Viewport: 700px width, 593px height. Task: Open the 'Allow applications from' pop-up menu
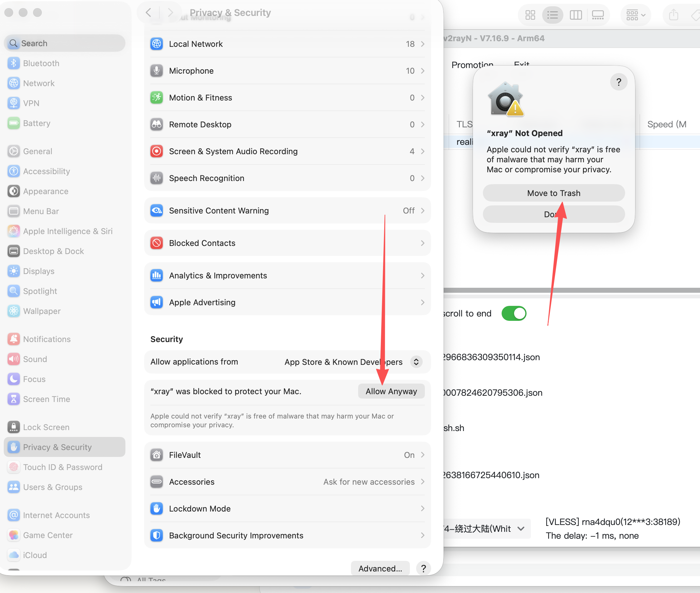click(x=416, y=362)
